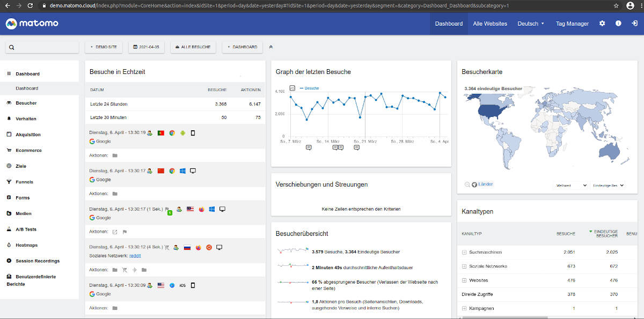
Task: Go back with the browser back arrow
Action: (6, 5)
